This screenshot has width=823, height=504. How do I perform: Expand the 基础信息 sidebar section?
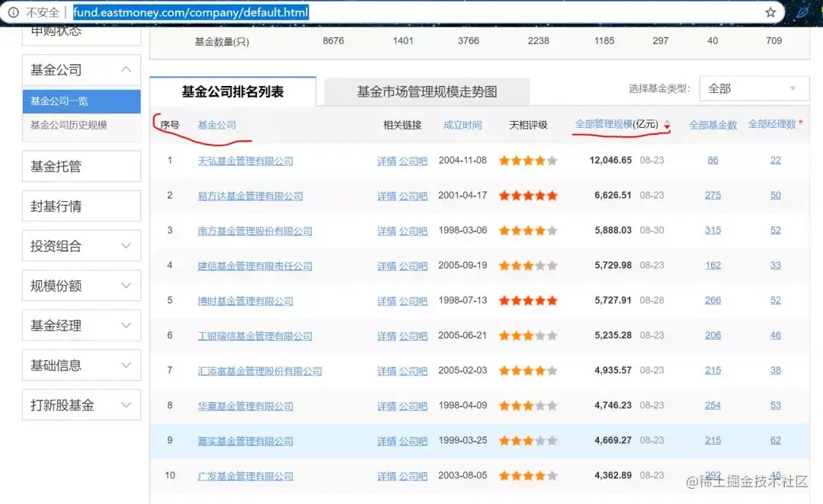coord(126,365)
